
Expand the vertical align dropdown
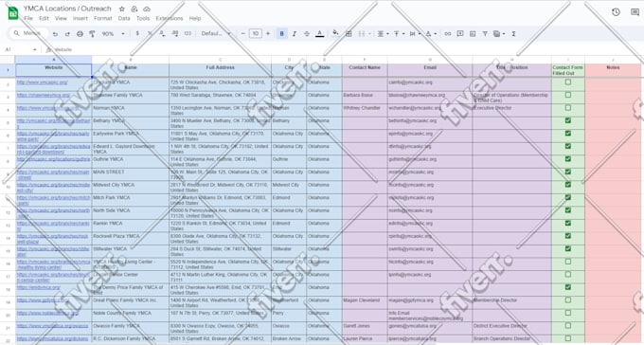coord(402,34)
